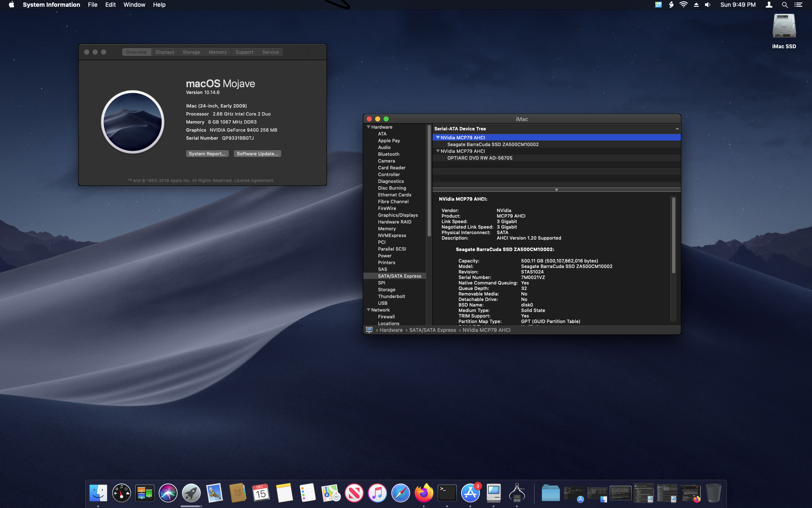Image resolution: width=812 pixels, height=508 pixels.
Task: Select USB in Hardware sidebar
Action: click(x=382, y=303)
